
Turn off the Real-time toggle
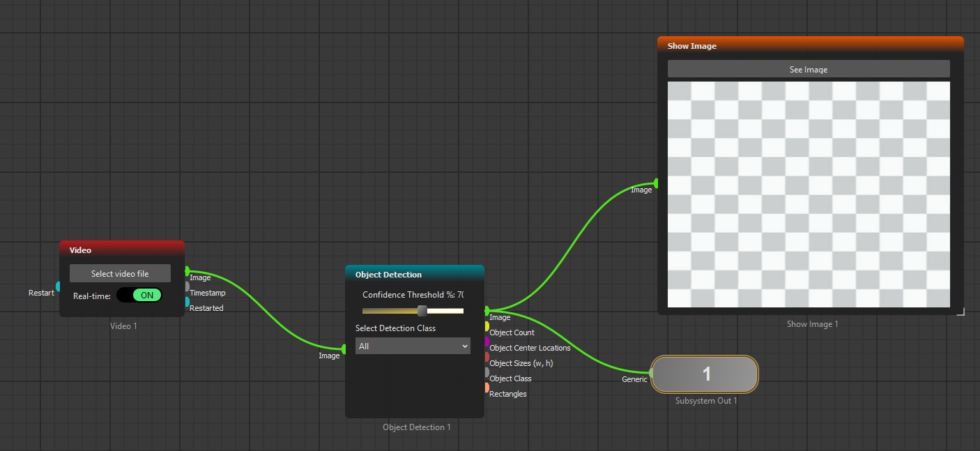click(x=139, y=295)
